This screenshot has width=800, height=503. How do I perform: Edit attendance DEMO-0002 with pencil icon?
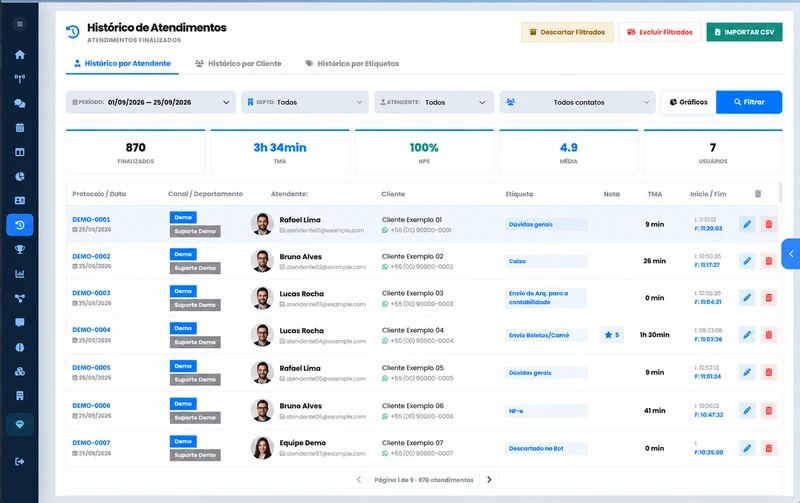747,261
